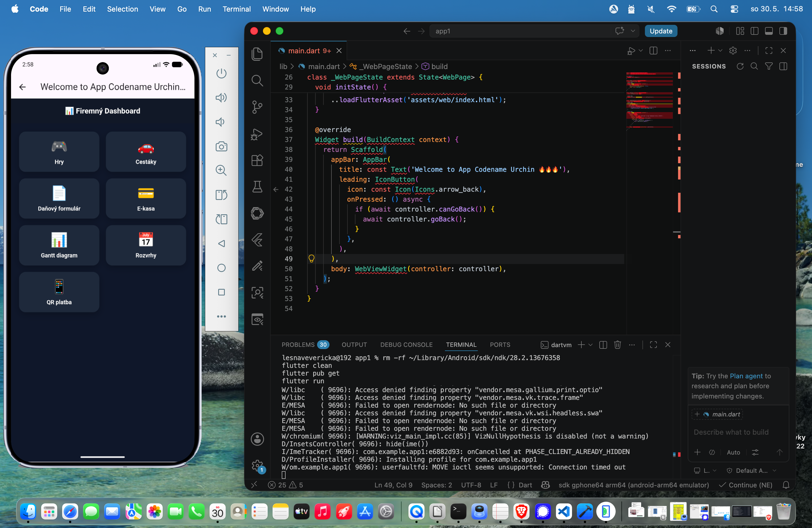Open Accounts icon in activity bar
Screen dimensions: 812x528
coord(257,439)
